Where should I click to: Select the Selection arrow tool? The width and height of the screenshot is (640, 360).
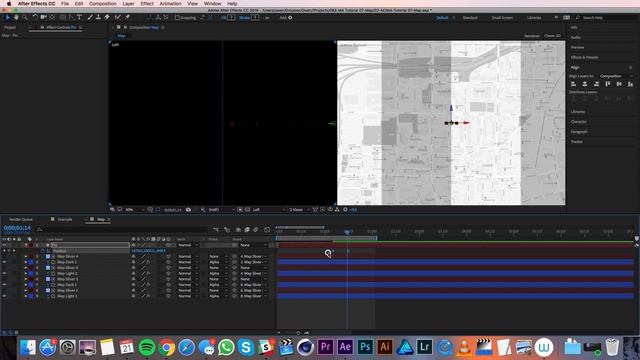(x=7, y=18)
